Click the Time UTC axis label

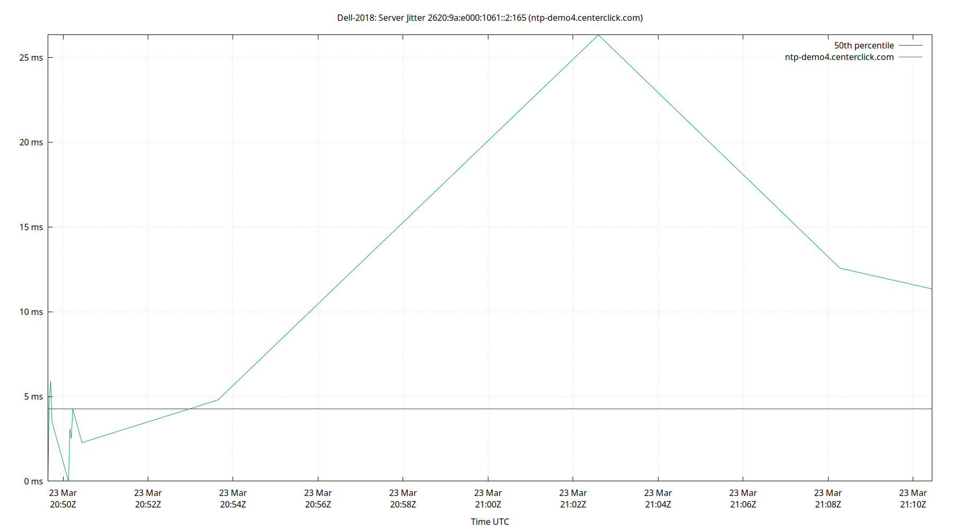coord(489,522)
